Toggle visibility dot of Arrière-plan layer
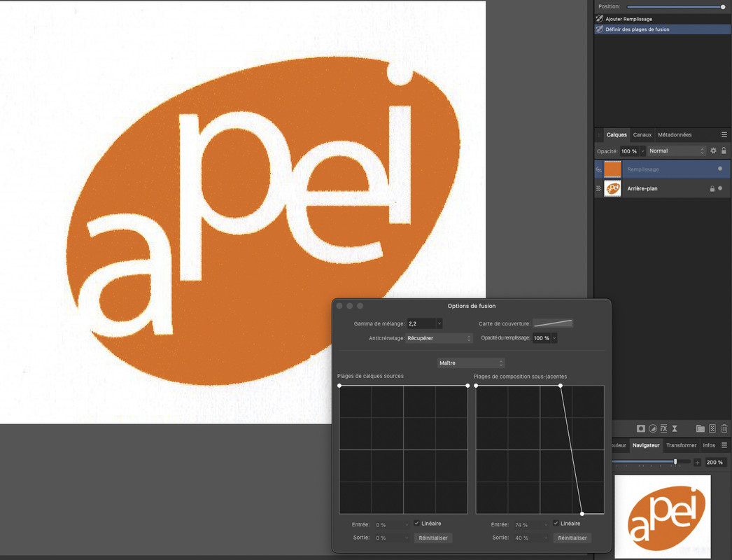Screen dimensions: 732x560 click(720, 188)
